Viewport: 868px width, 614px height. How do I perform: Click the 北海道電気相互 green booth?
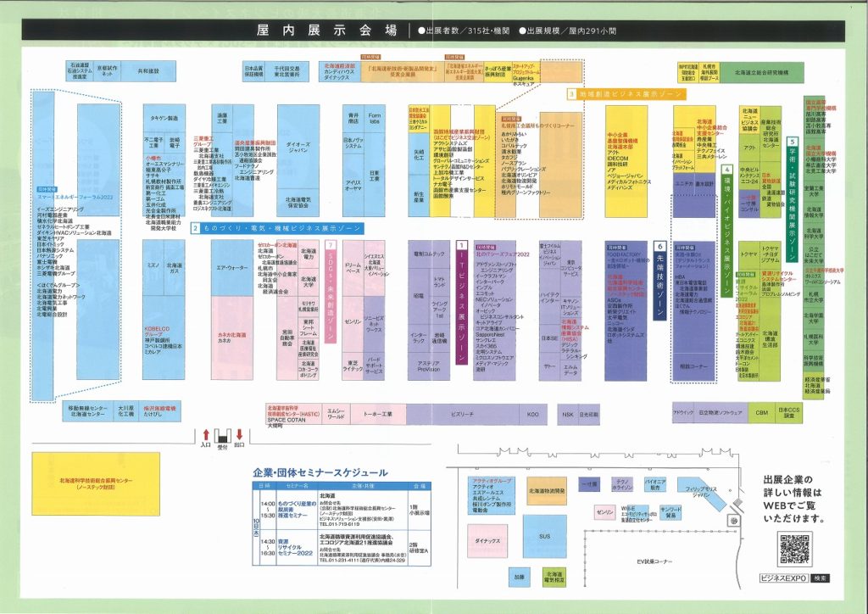coord(554,578)
